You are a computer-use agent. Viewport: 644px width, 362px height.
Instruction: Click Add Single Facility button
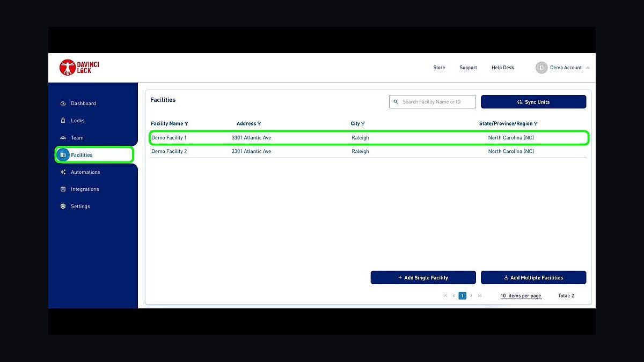(x=423, y=278)
